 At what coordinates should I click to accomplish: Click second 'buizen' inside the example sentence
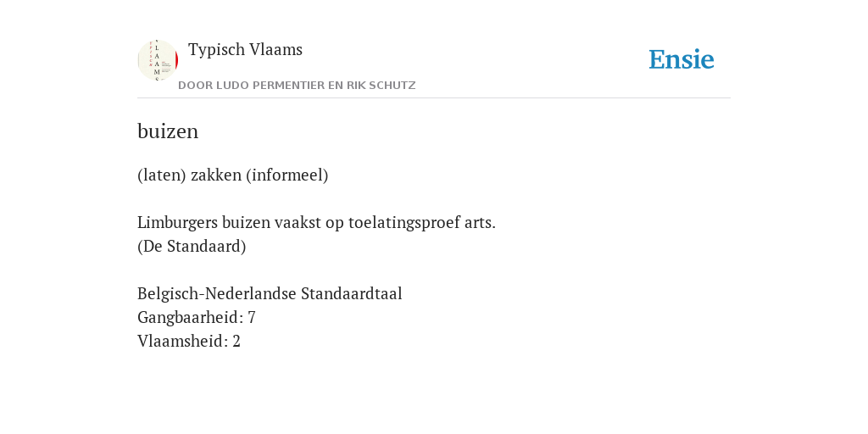click(246, 223)
